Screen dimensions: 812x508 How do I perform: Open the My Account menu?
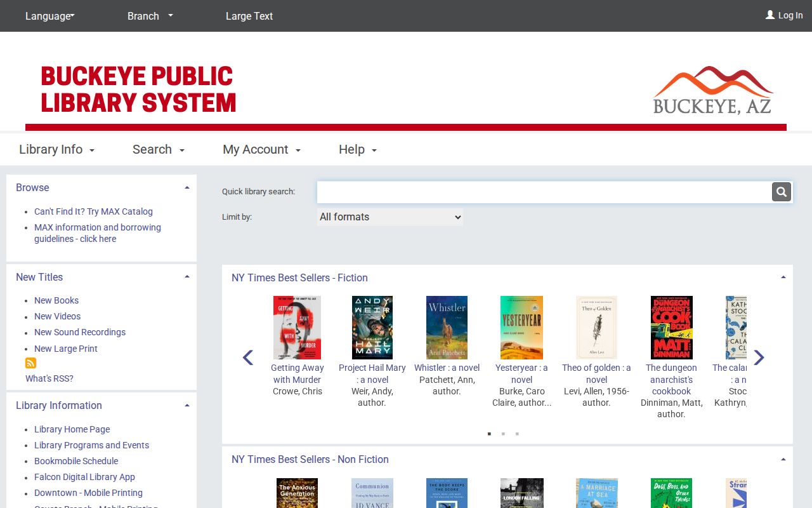pos(261,150)
